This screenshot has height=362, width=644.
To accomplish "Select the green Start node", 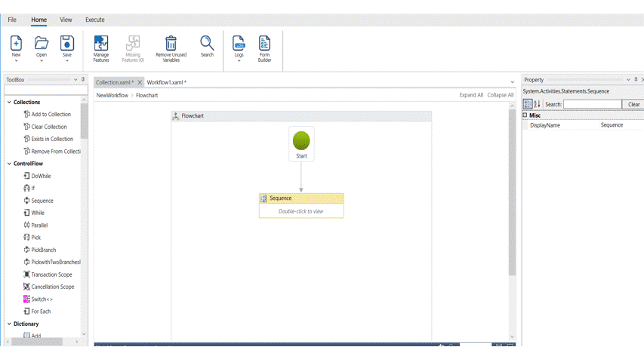I will point(301,140).
